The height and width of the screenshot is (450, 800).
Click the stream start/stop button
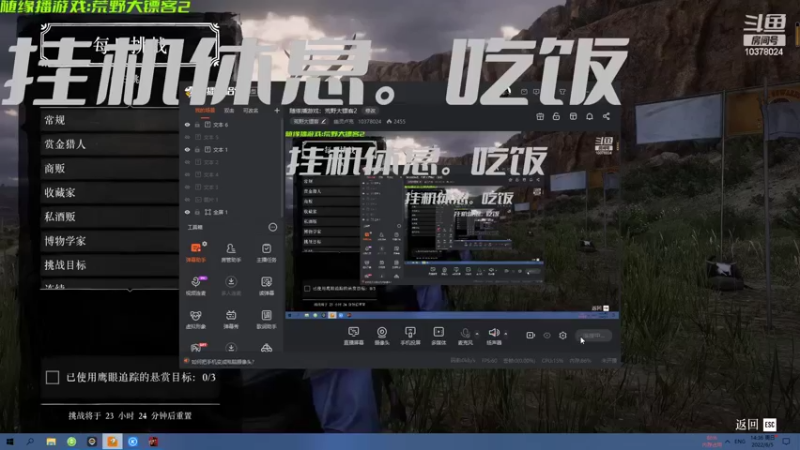[x=593, y=336]
